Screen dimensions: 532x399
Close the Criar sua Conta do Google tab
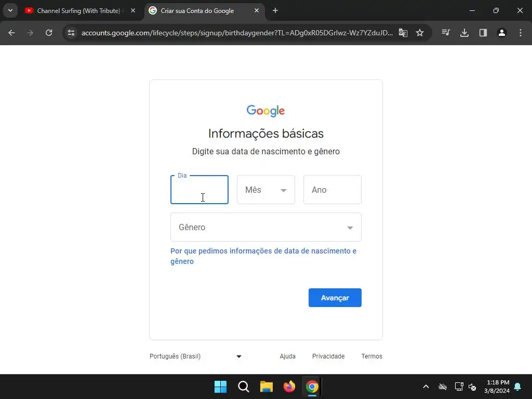click(257, 10)
